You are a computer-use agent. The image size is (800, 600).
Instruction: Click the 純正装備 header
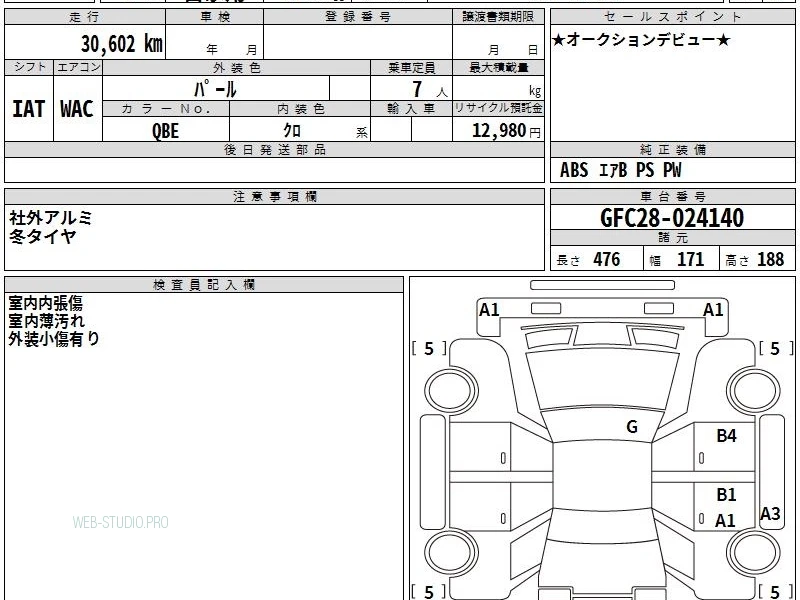coord(673,150)
